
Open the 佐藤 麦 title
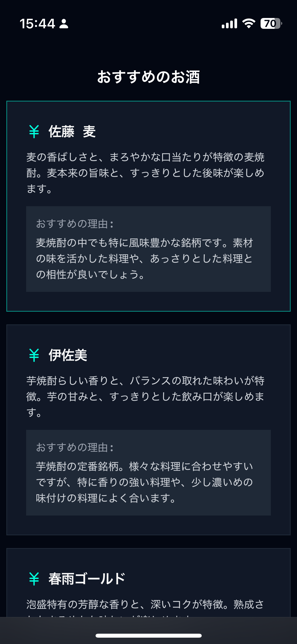(x=72, y=132)
